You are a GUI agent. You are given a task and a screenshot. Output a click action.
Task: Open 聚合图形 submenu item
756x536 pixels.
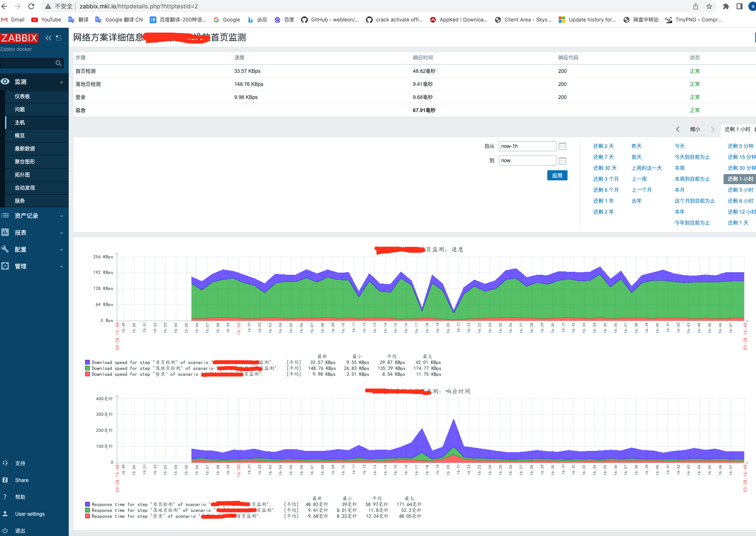(x=25, y=162)
